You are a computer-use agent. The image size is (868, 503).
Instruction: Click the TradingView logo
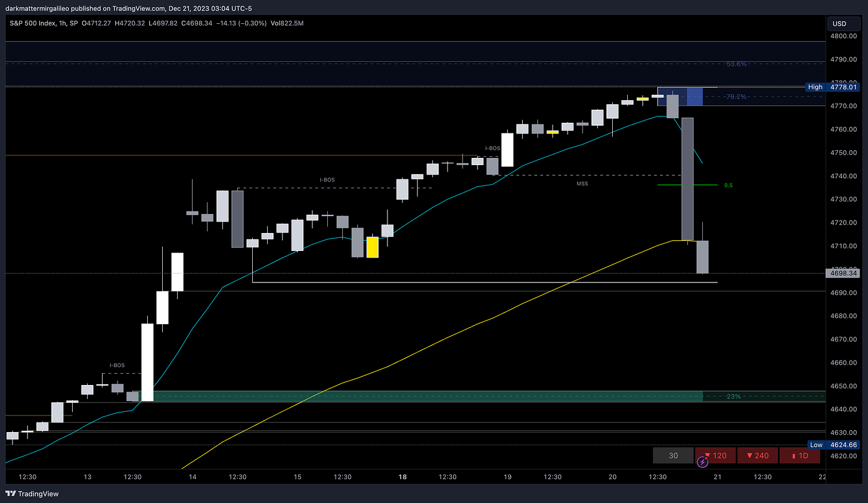(x=32, y=493)
